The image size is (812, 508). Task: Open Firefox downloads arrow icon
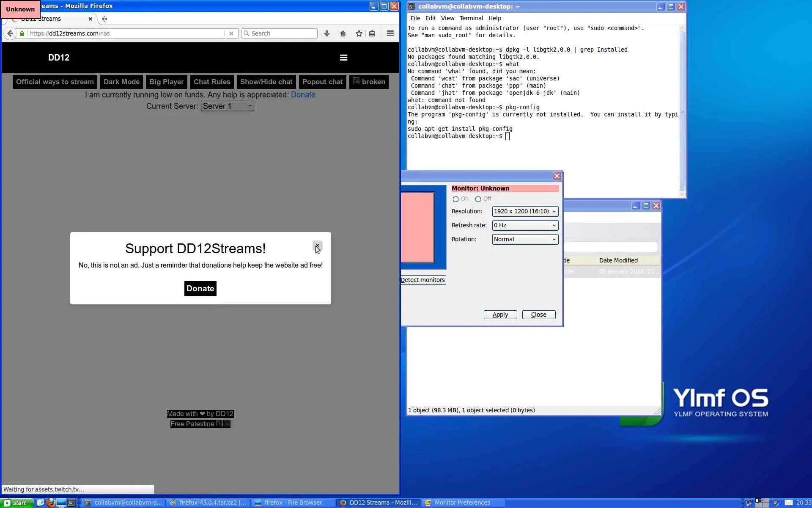click(x=326, y=33)
